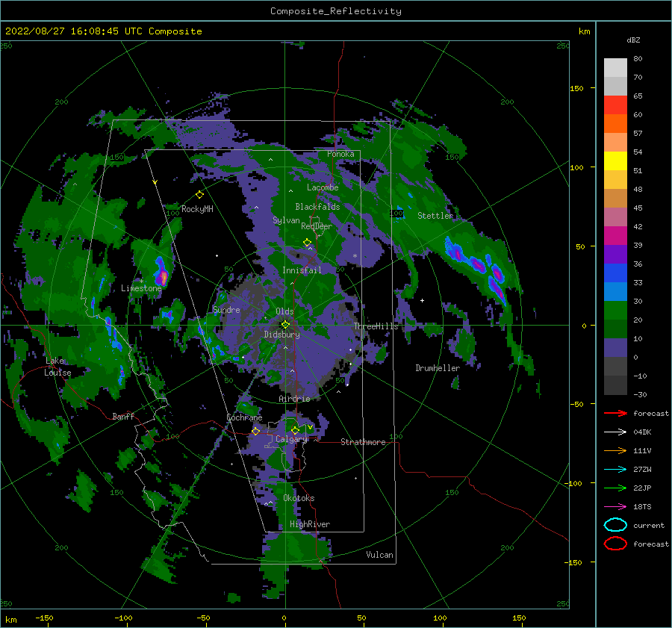
Task: Click the Stettler city label
Action: coord(435,216)
